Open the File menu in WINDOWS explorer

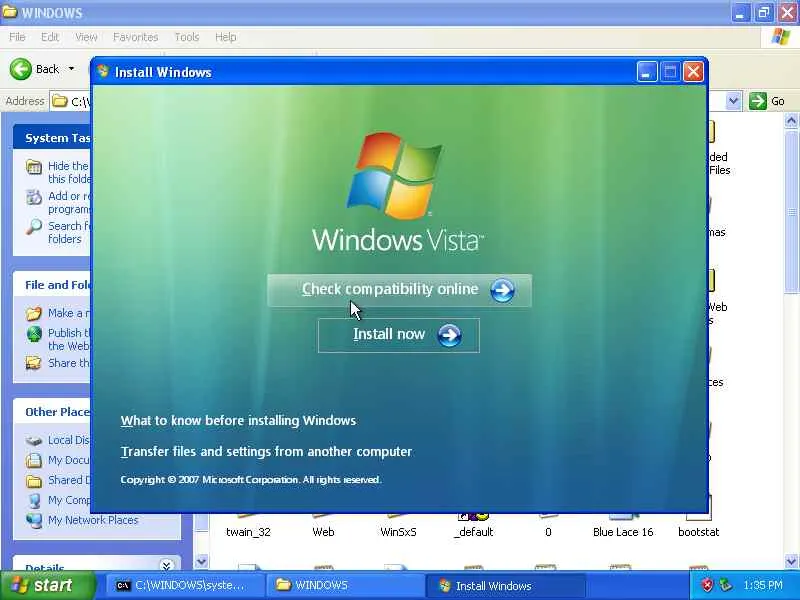pyautogui.click(x=17, y=37)
